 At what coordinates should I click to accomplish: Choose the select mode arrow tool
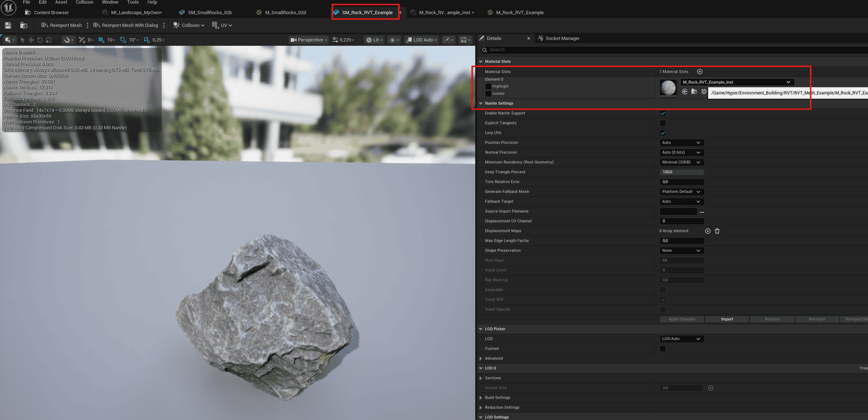(23, 40)
